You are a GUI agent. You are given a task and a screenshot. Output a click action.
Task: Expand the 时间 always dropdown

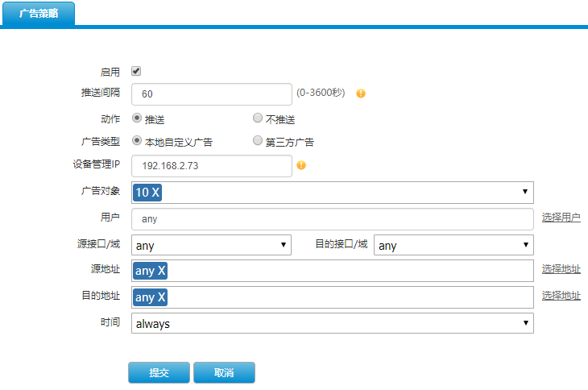(332, 323)
